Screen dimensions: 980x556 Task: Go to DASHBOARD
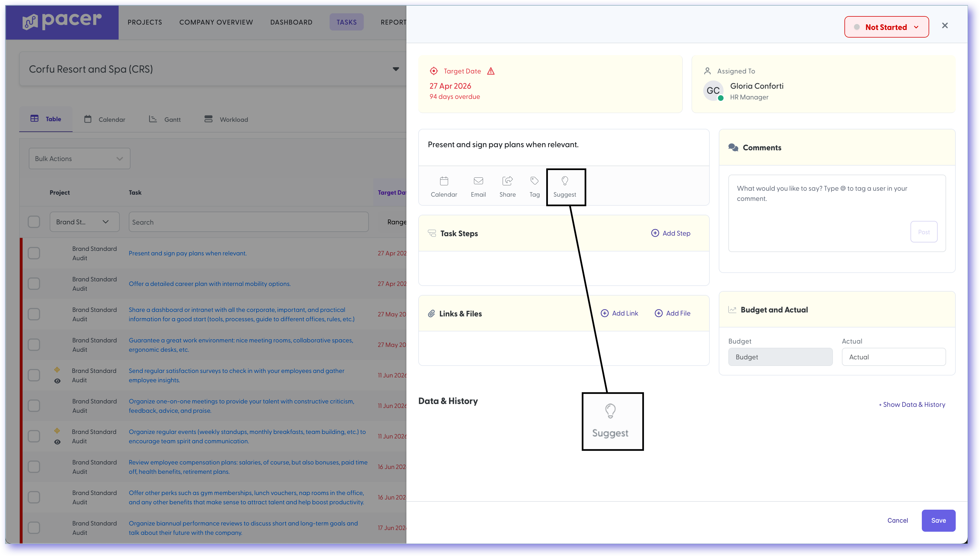coord(291,22)
